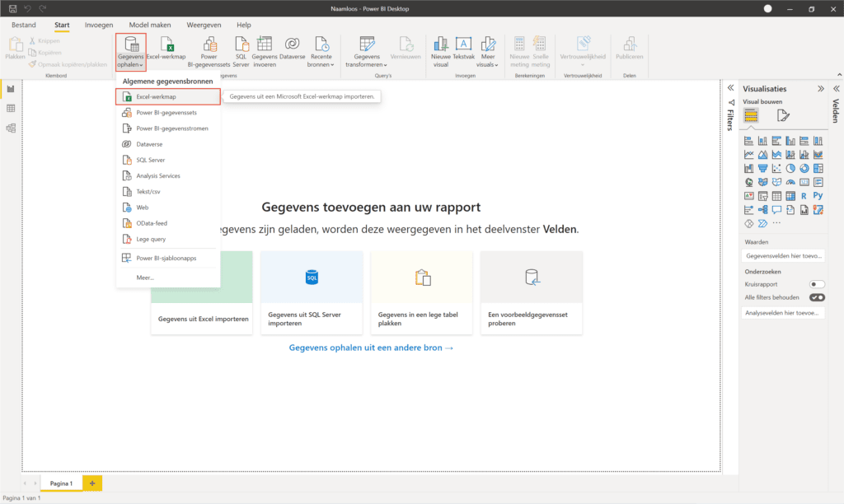Click the Dataverse ribbon icon

pyautogui.click(x=293, y=49)
